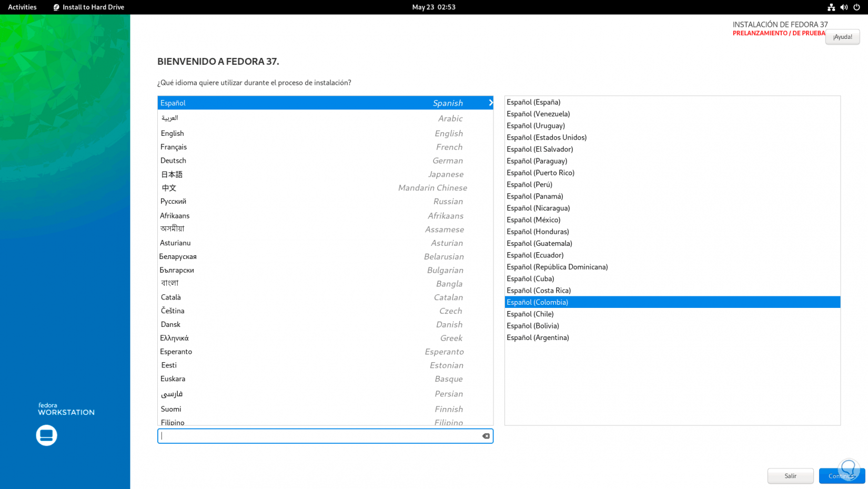Choose Español (Honduras) locale
This screenshot has width=868, height=489.
672,232
